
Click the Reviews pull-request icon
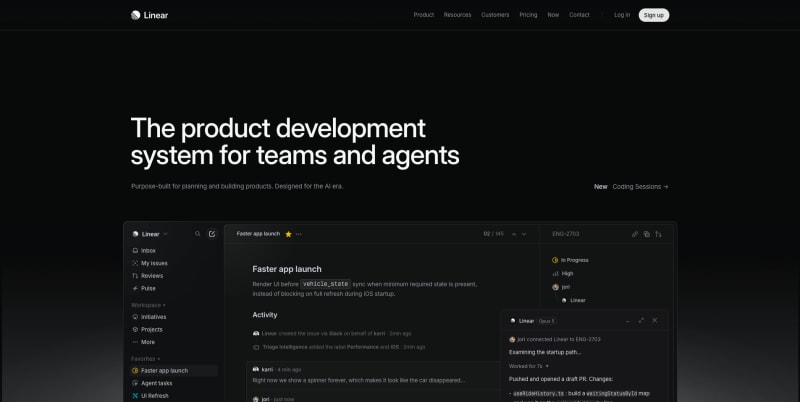[135, 276]
